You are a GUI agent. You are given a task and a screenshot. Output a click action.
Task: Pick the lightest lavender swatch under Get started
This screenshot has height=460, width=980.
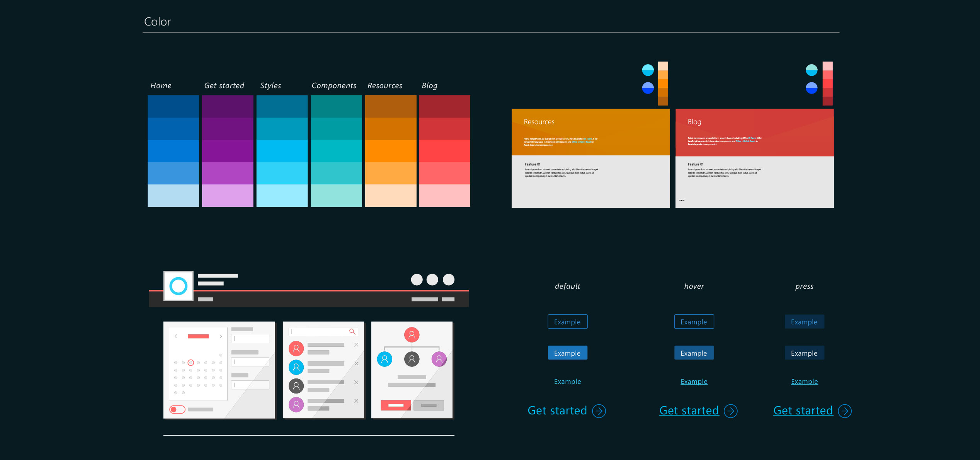228,196
